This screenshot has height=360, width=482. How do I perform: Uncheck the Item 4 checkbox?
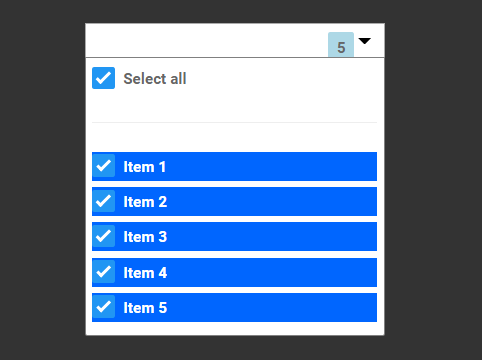[103, 271]
